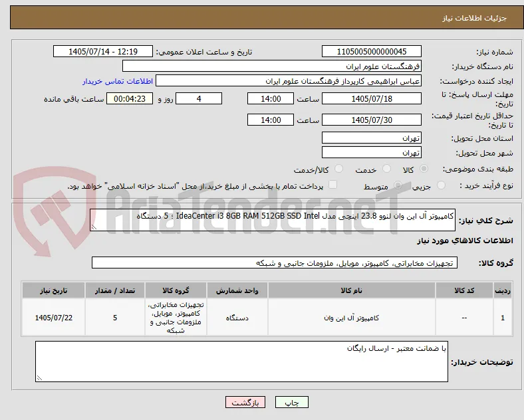Click the unit cell دستگاه
Screen dimensions: 524x420
tap(237, 318)
